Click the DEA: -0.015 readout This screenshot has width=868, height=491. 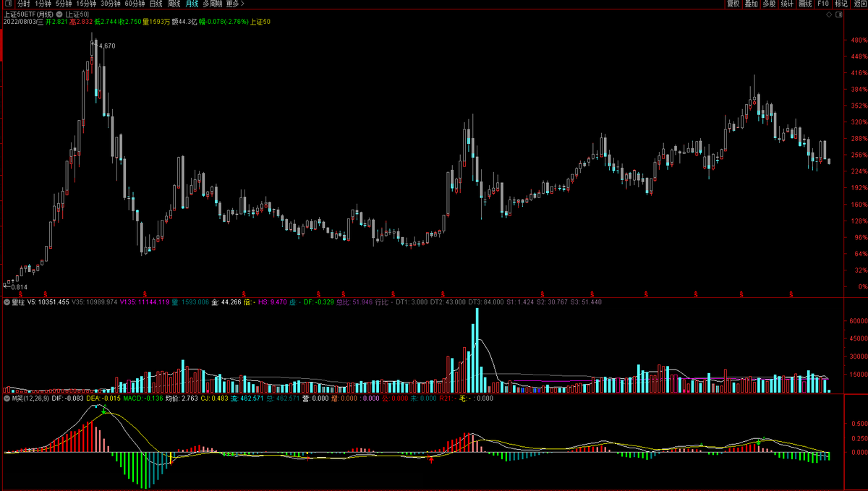click(x=103, y=398)
